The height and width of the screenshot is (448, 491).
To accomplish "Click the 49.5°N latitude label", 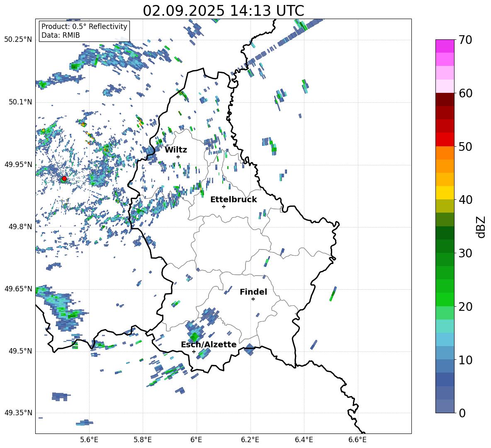I will coord(20,351).
